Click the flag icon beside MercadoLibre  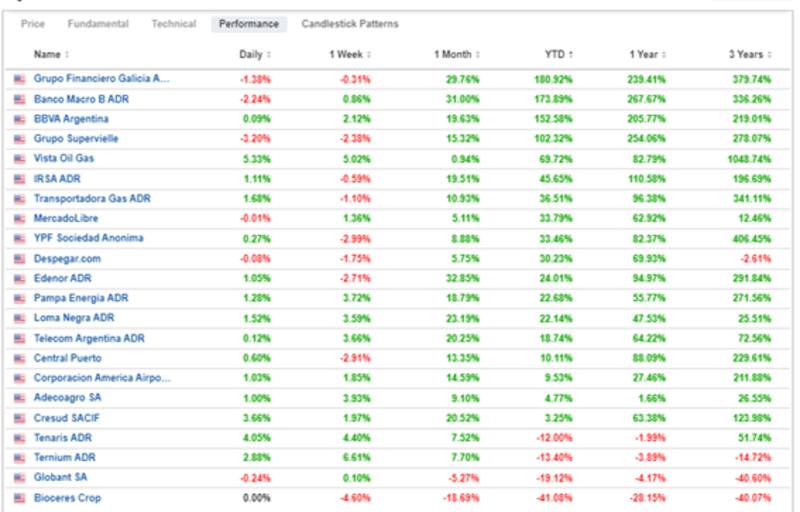[x=19, y=218]
